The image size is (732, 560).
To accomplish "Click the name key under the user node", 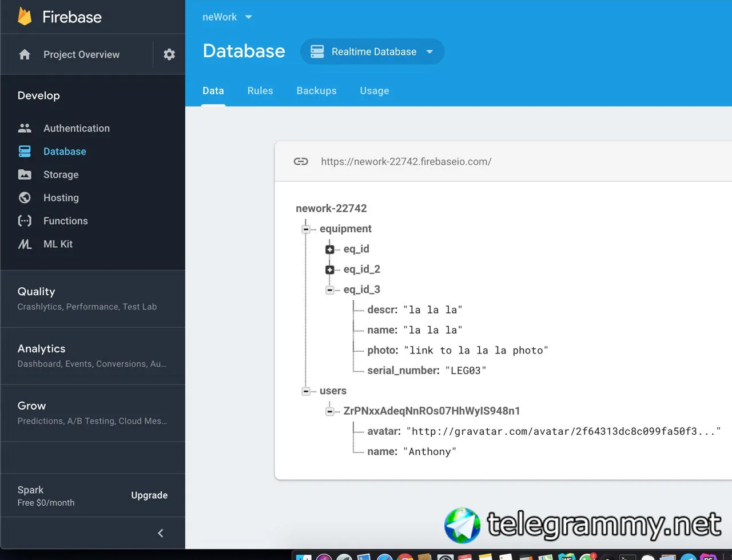I will click(383, 451).
